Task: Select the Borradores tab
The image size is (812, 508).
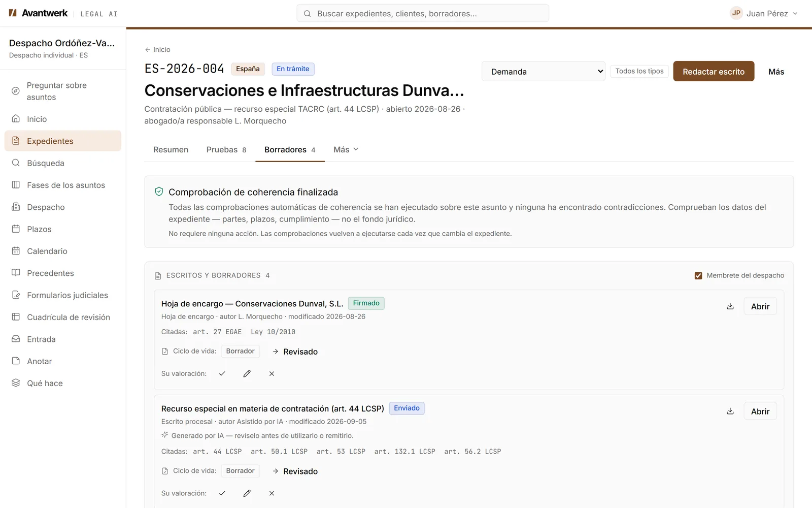Action: click(290, 149)
